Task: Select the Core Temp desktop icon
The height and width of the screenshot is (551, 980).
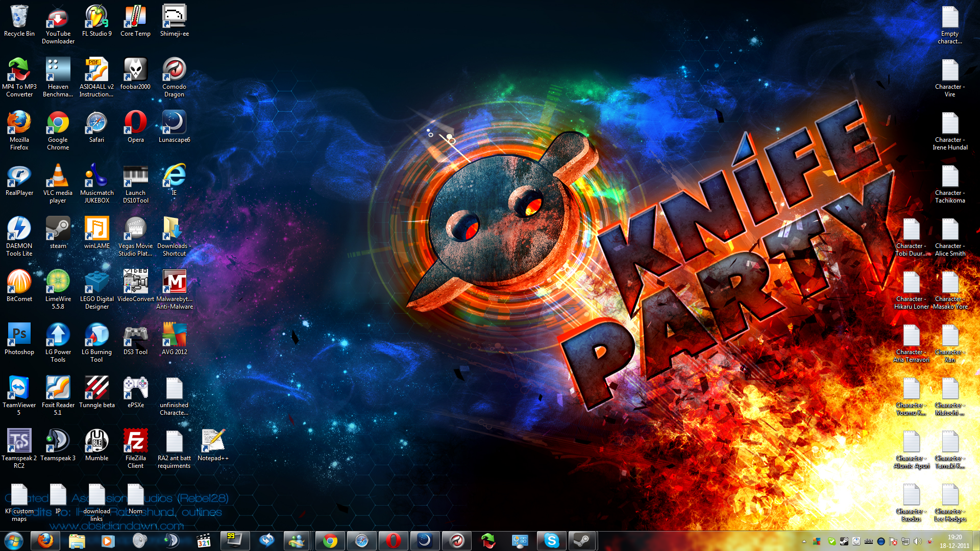Action: coord(136,21)
